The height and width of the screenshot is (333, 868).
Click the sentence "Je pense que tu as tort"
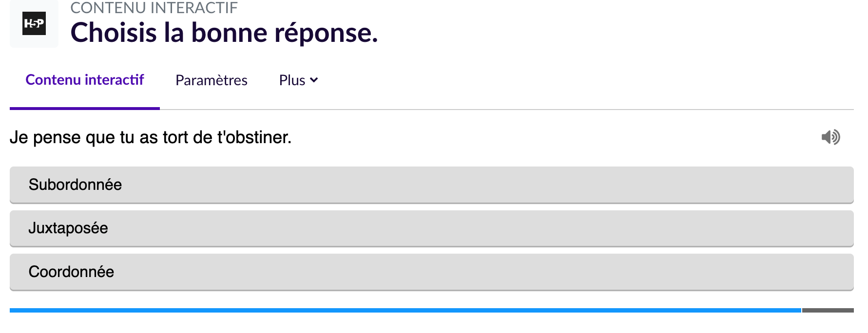click(97, 137)
